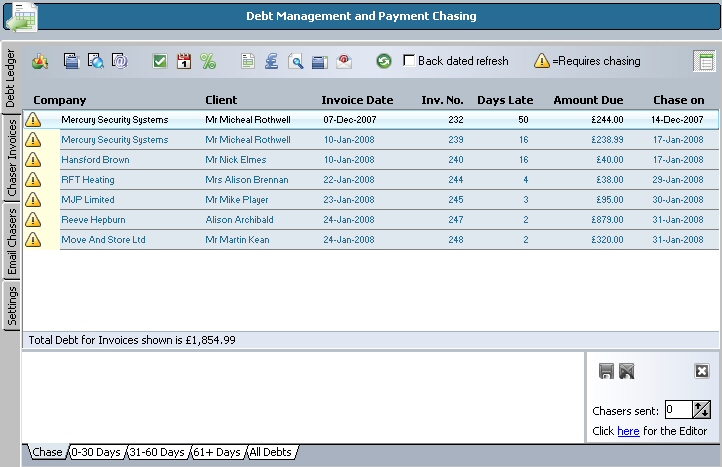Click the green refresh icon
The height and width of the screenshot is (467, 722).
(384, 62)
